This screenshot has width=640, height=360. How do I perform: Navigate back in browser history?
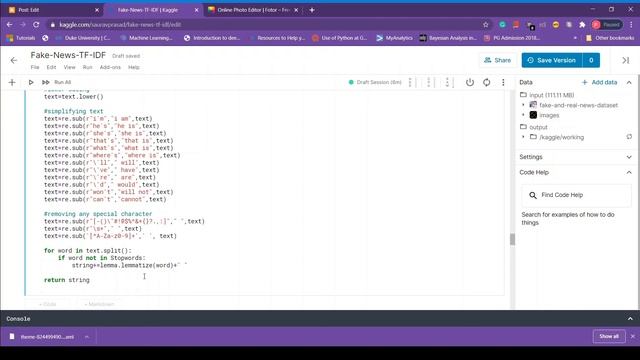point(9,24)
